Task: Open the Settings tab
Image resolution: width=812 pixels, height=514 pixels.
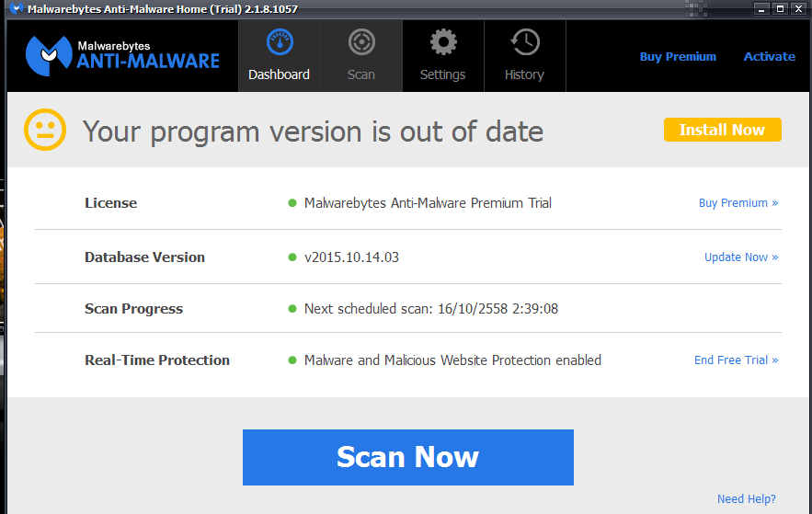Action: (442, 56)
